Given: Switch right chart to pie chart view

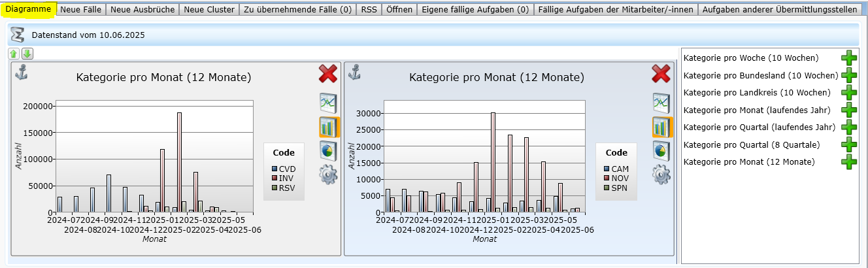Looking at the screenshot, I should point(661,150).
